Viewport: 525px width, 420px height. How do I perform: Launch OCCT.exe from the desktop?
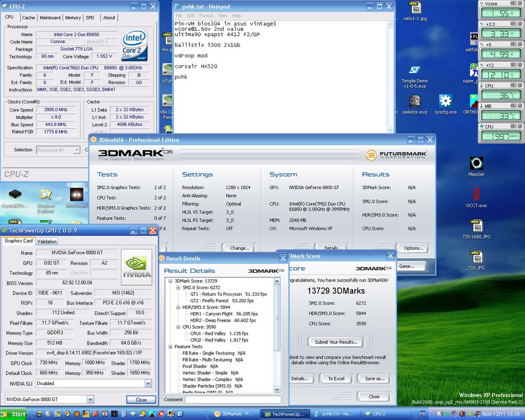(x=476, y=195)
